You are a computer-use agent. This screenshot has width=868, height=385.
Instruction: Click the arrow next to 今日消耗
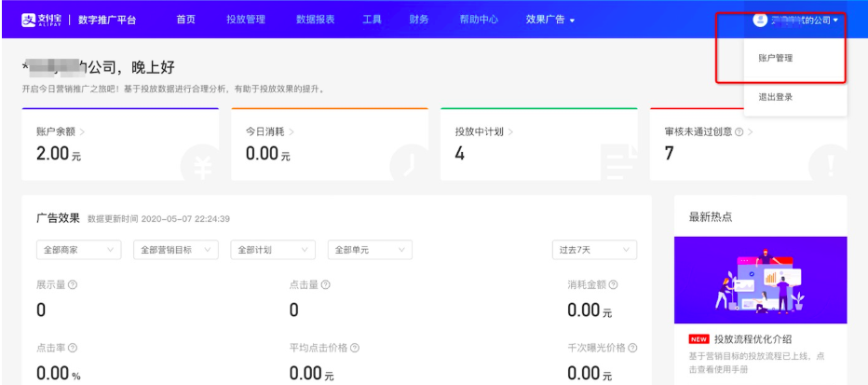[x=292, y=132]
